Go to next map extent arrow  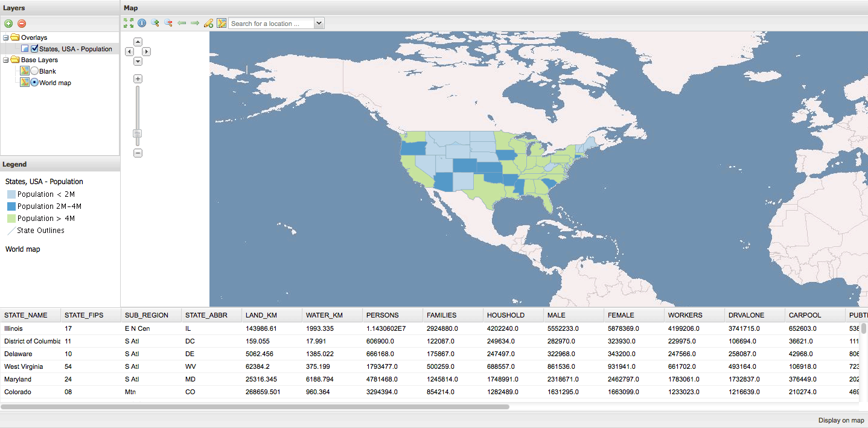(x=195, y=23)
